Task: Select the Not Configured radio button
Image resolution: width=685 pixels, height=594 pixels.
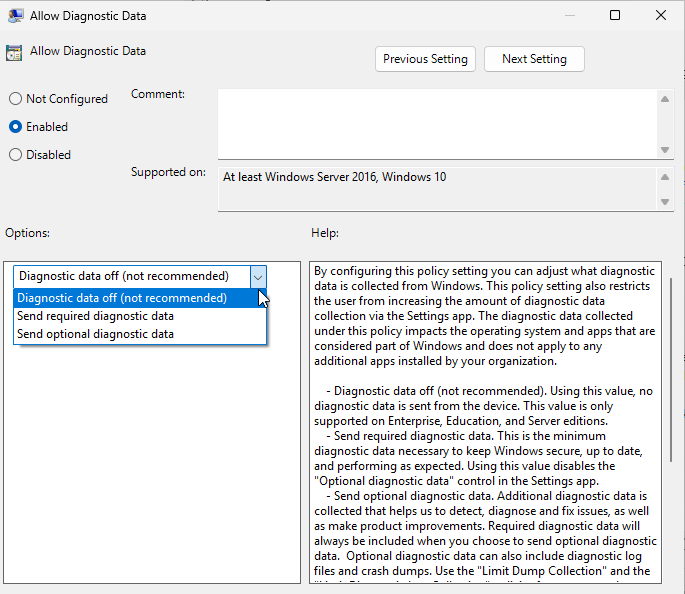Action: (x=15, y=99)
